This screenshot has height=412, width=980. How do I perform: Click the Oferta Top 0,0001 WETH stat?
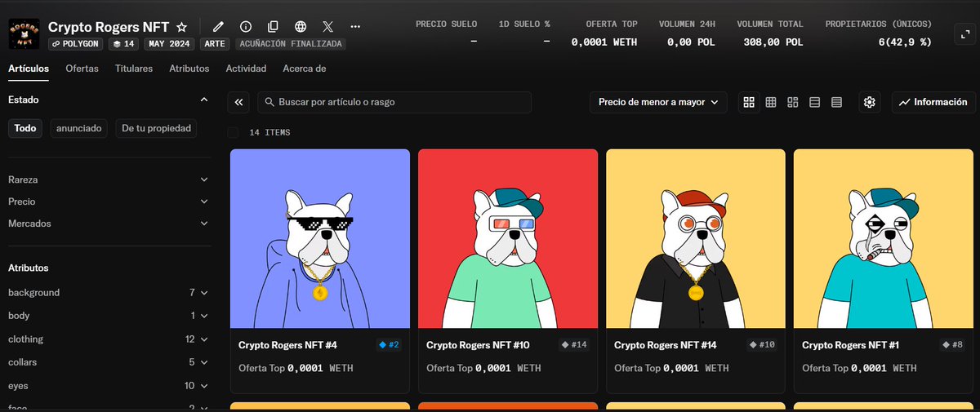coord(604,33)
